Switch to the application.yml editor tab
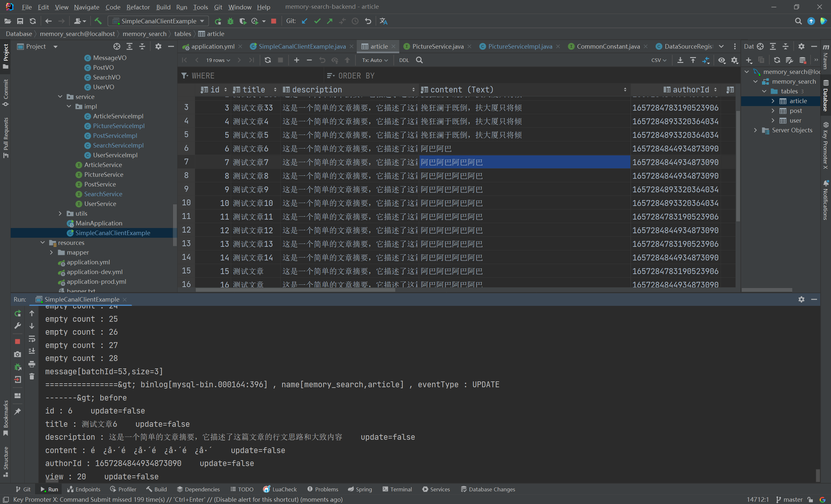Screen dimensions: 831x504 (213, 46)
